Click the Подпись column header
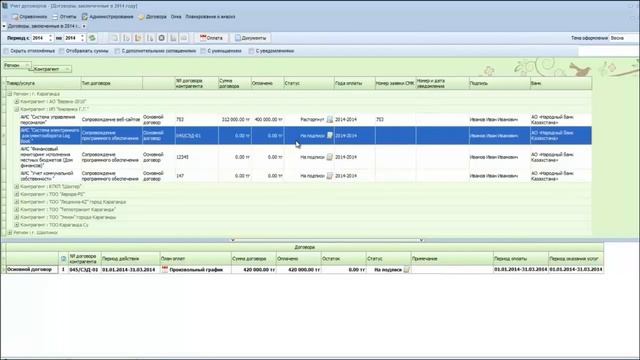The height and width of the screenshot is (360, 640). click(499, 83)
